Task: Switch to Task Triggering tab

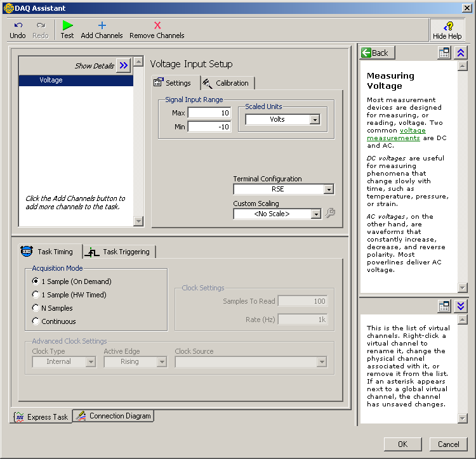Action: pyautogui.click(x=118, y=252)
